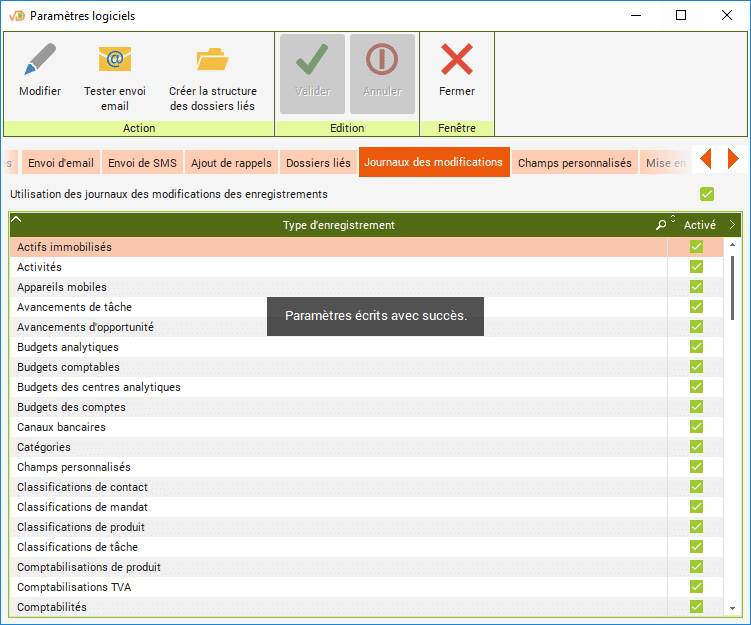This screenshot has width=751, height=625.
Task: Expand columns with right chevron in header
Action: point(732,225)
